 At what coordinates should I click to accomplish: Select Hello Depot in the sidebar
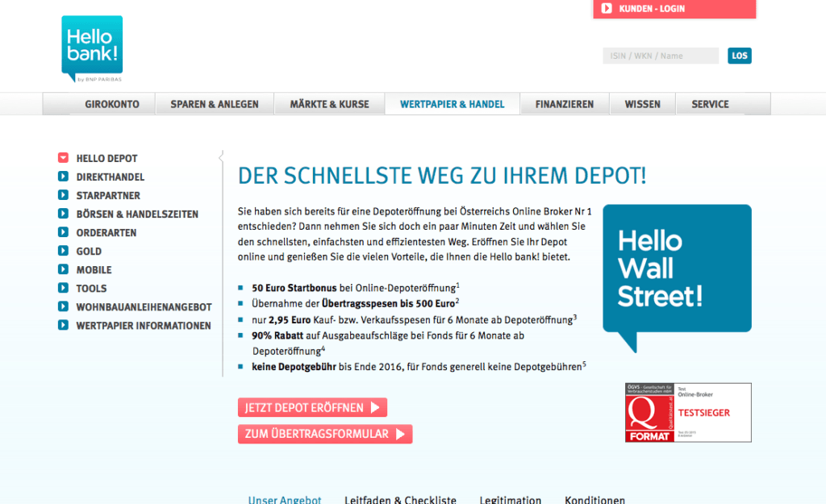click(x=107, y=159)
